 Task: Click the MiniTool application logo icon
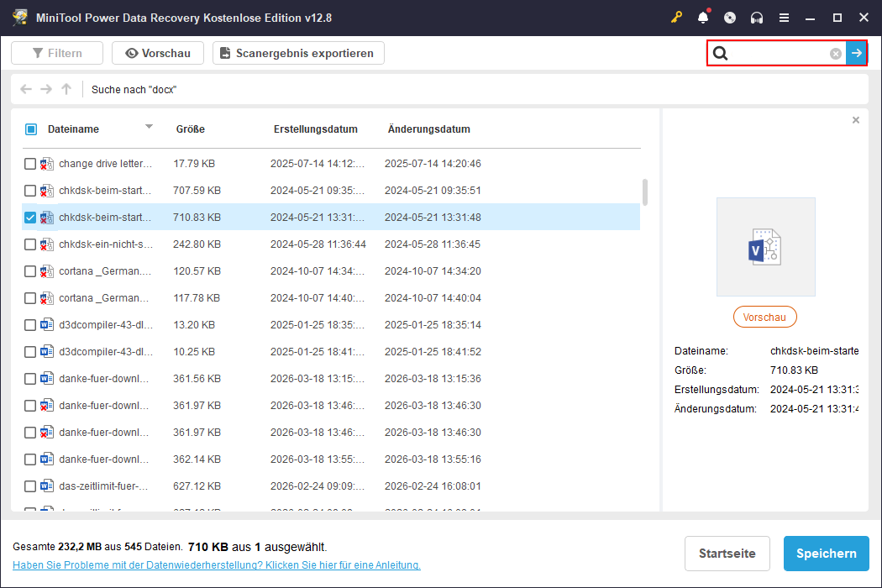click(20, 18)
